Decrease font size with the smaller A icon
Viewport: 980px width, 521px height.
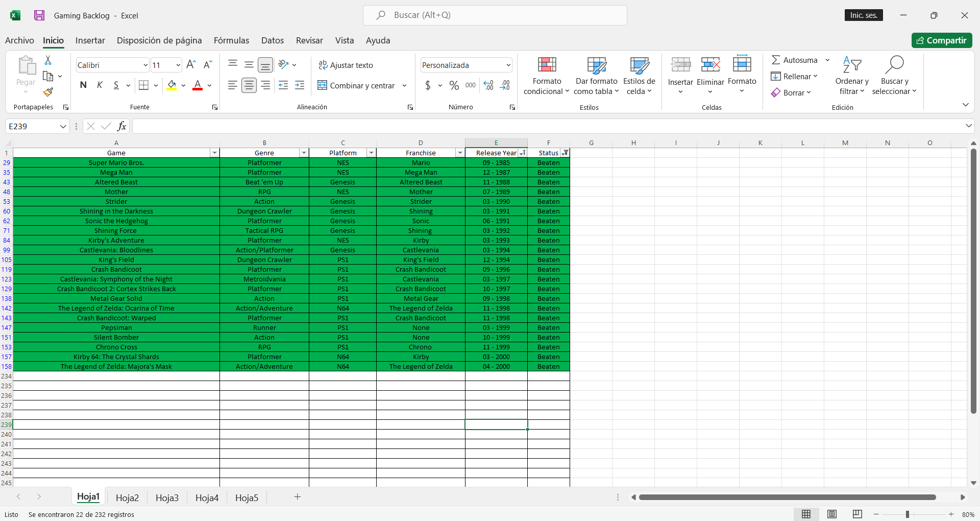coord(207,65)
